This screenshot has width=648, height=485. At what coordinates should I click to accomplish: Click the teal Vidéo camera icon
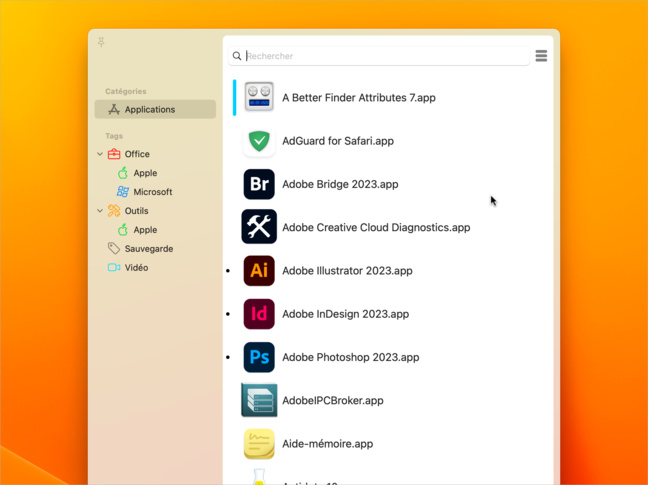(x=114, y=268)
